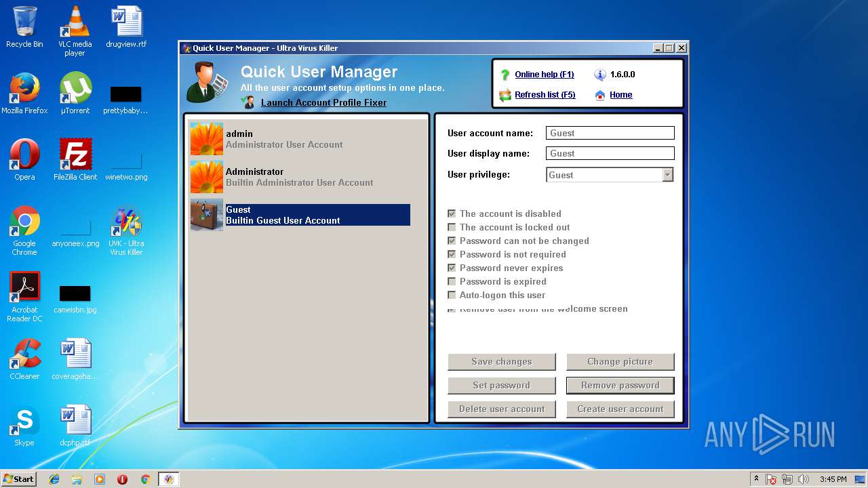Click the Set password button
This screenshot has width=868, height=488.
pos(502,386)
